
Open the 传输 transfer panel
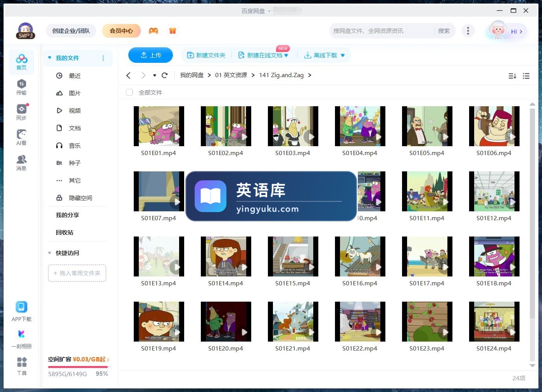tap(21, 87)
